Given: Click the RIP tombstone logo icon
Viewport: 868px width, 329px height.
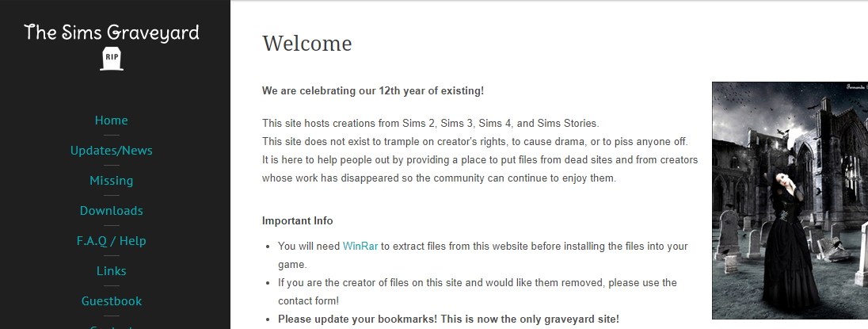Looking at the screenshot, I should tap(112, 59).
